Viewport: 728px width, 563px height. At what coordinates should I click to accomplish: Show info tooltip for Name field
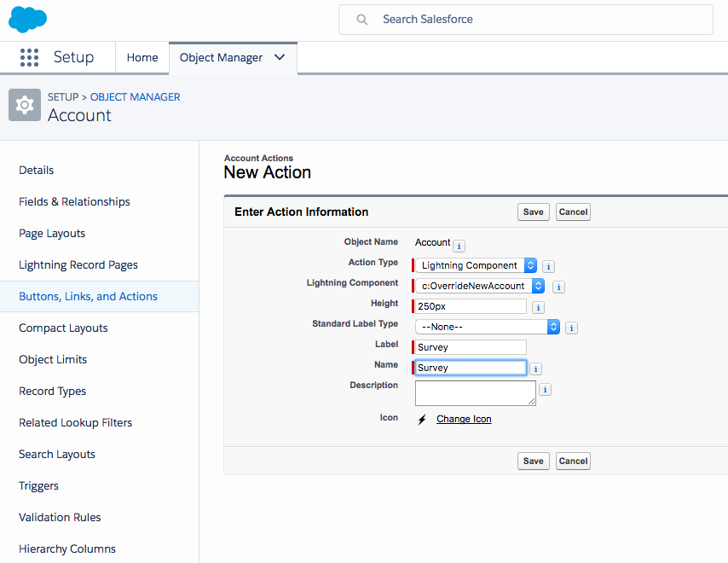click(536, 369)
